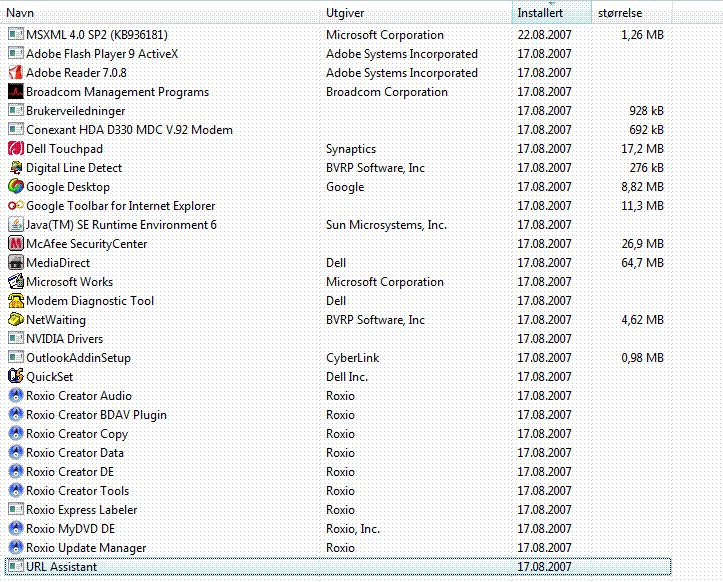Image resolution: width=723 pixels, height=582 pixels.
Task: Click the OutlookAddinSetup icon
Action: 16,357
